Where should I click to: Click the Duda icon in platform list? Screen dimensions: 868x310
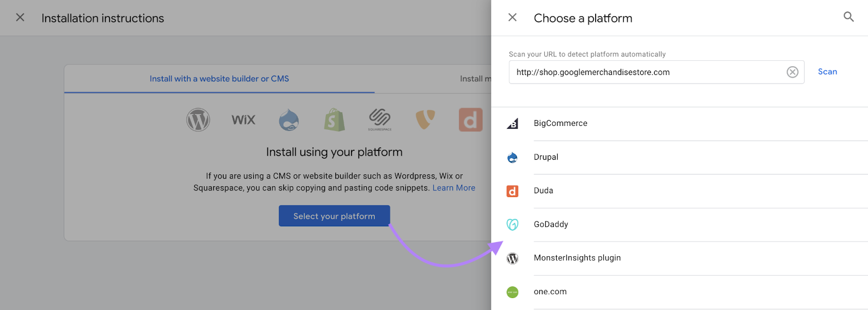pos(512,191)
